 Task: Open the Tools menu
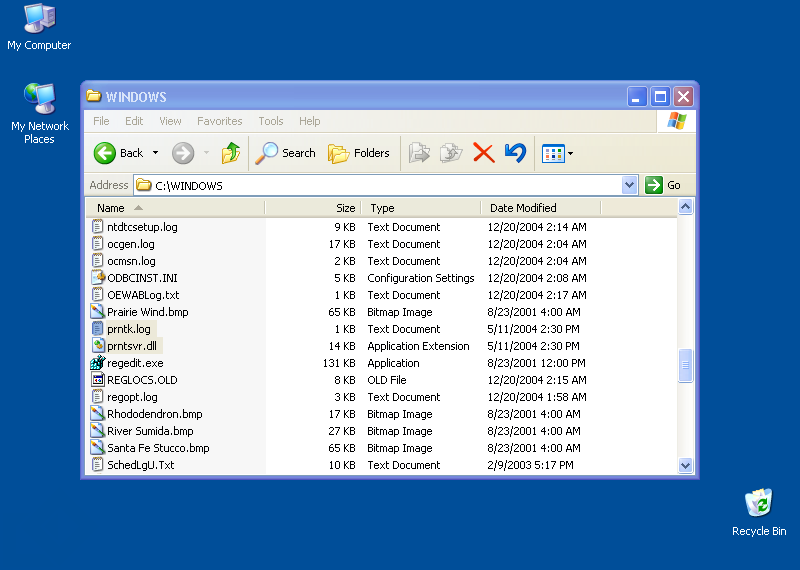[x=271, y=121]
